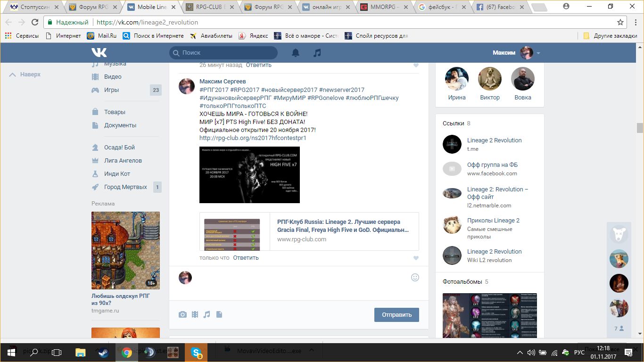Open Инди Кот game link
644x362 pixels.
117,174
